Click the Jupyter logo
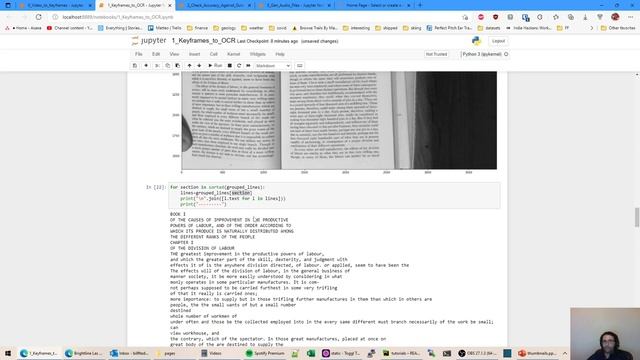This screenshot has width=640, height=360. pyautogui.click(x=149, y=41)
